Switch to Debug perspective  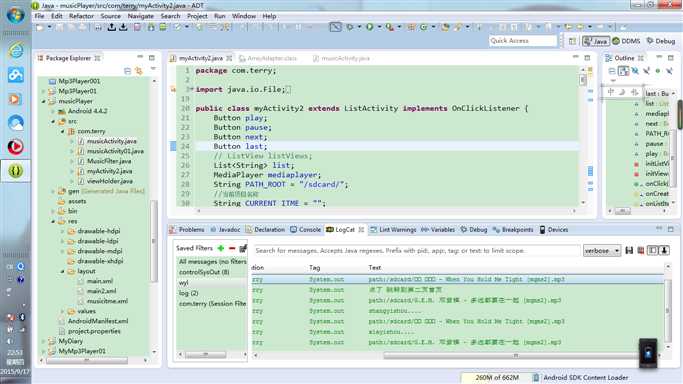coord(661,41)
